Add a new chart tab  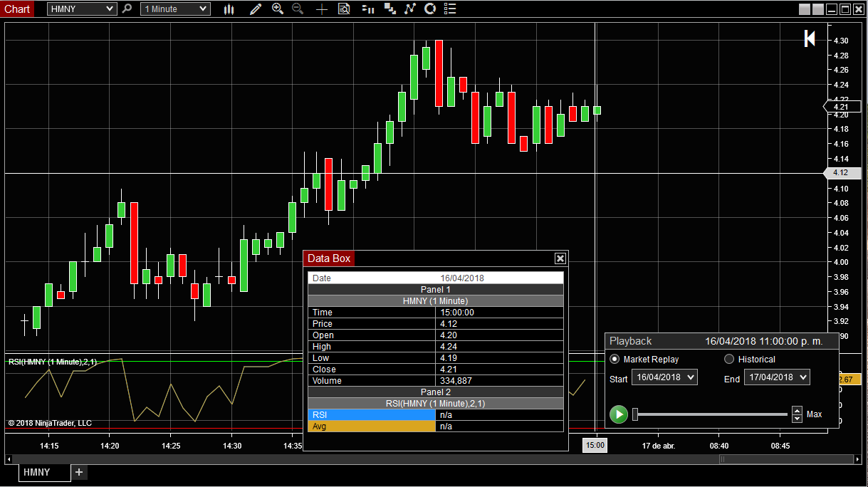(79, 472)
